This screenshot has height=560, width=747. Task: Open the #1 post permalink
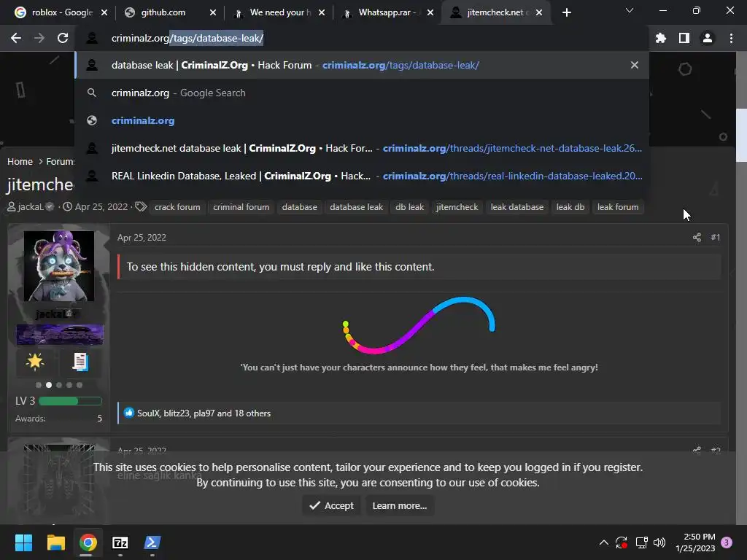(x=716, y=237)
